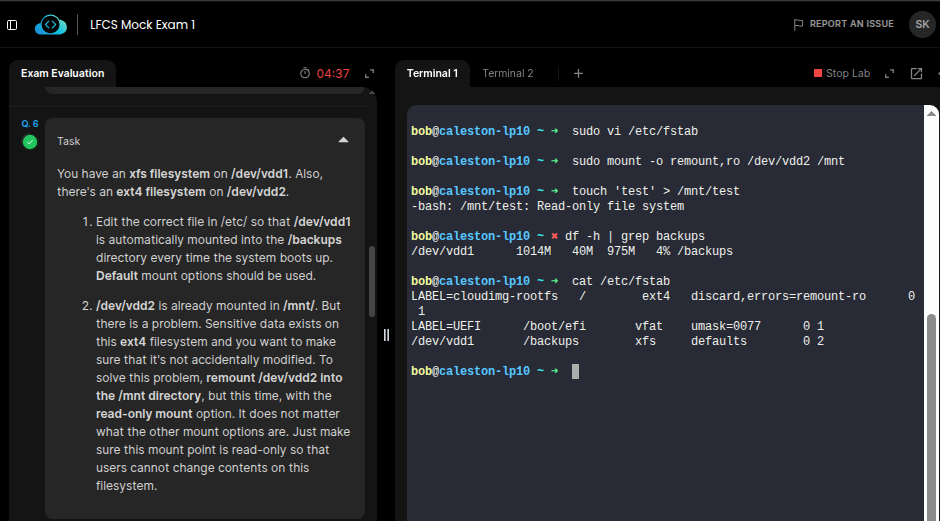Image resolution: width=940 pixels, height=521 pixels.
Task: Click the green checkmark for Q. 6
Action: click(30, 142)
